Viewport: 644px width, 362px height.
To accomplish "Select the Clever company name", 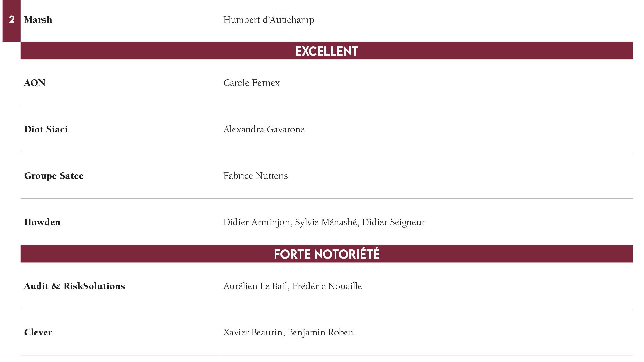I will pyautogui.click(x=38, y=332).
